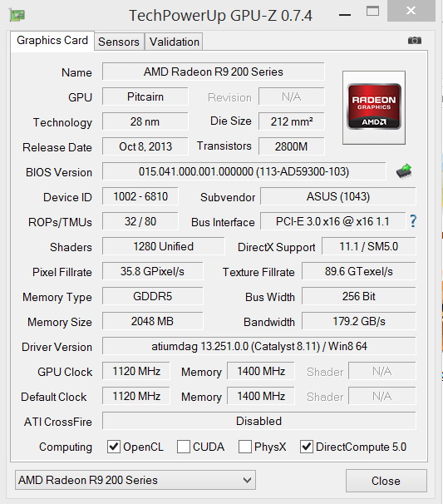Viewport: 443px width, 504px height.
Task: Click the Close button
Action: pos(386,481)
